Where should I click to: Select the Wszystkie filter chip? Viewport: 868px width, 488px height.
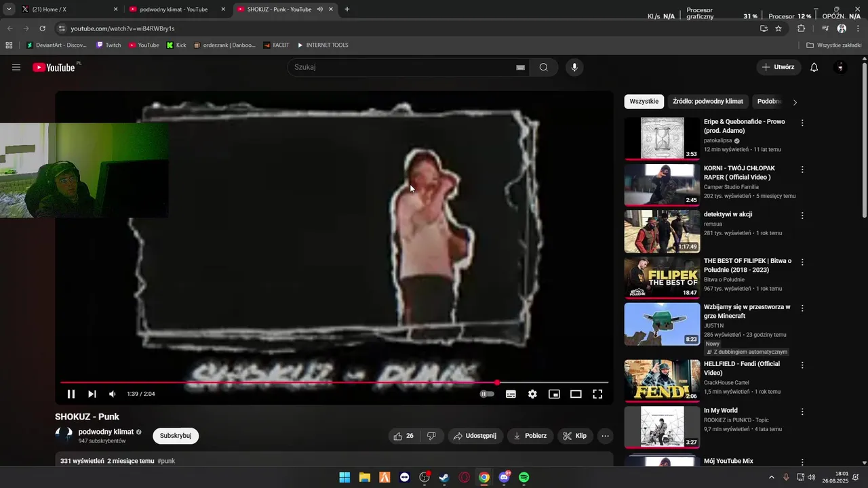(644, 102)
